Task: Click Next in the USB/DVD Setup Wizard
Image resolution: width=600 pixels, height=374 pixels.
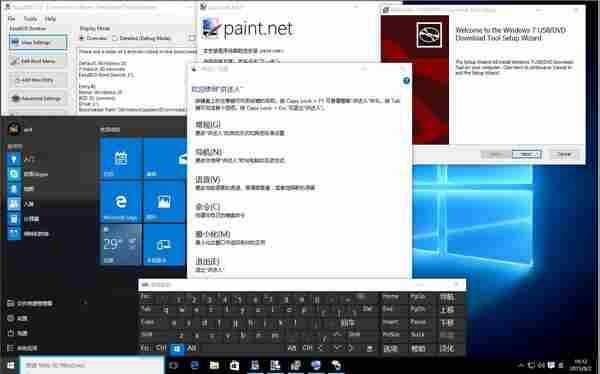Action: [x=527, y=154]
